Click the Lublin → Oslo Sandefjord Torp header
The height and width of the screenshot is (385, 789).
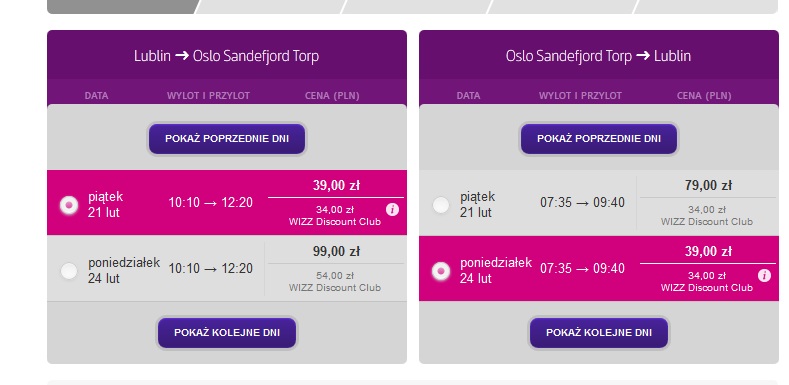226,55
